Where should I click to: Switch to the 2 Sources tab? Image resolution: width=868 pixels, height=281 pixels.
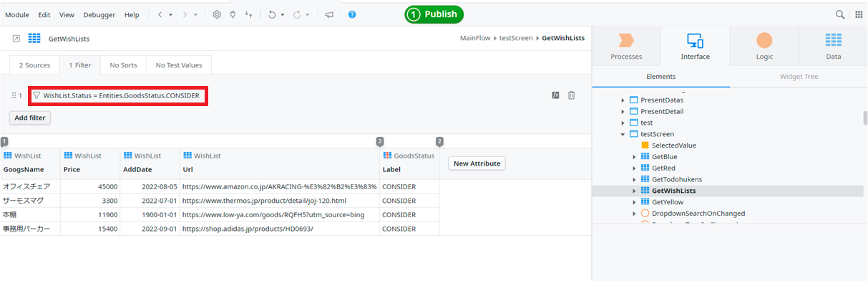coord(34,65)
